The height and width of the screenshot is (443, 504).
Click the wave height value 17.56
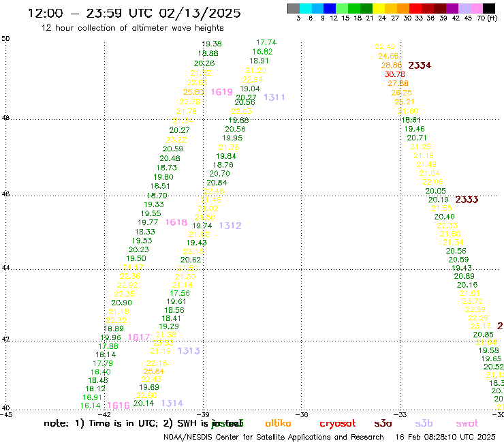pyautogui.click(x=180, y=293)
